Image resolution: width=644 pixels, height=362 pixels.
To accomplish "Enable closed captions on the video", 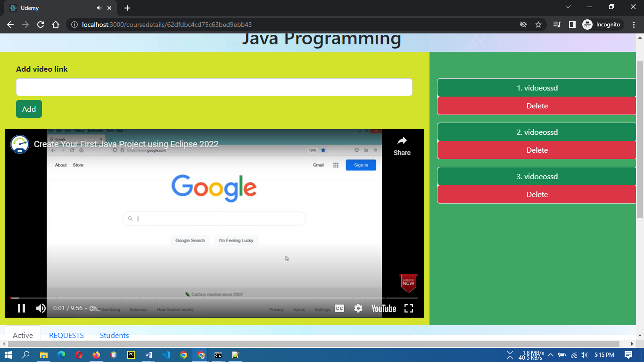I will click(339, 308).
